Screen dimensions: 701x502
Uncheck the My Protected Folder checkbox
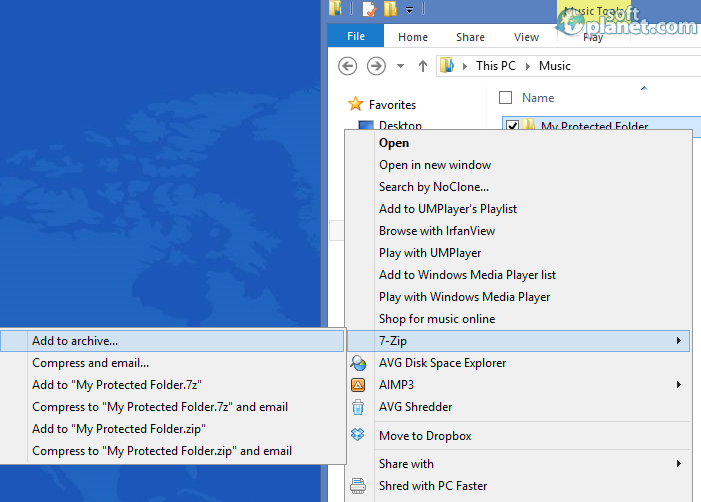coord(512,125)
